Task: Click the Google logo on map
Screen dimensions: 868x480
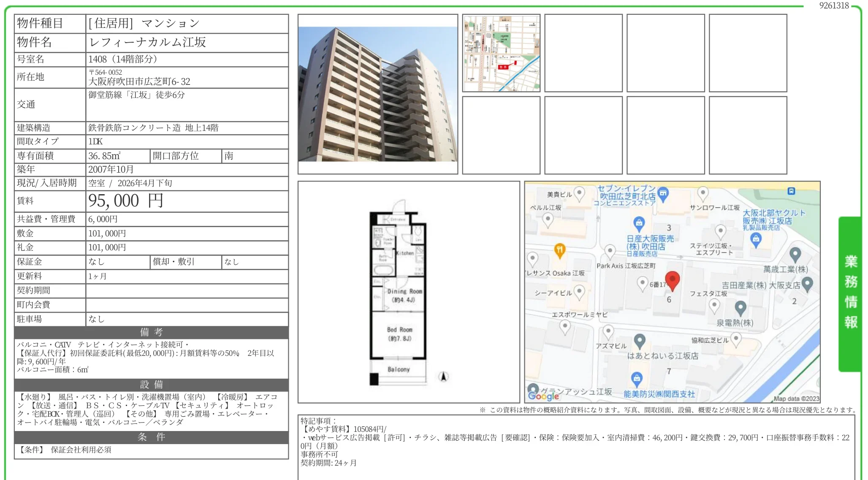Action: click(543, 396)
